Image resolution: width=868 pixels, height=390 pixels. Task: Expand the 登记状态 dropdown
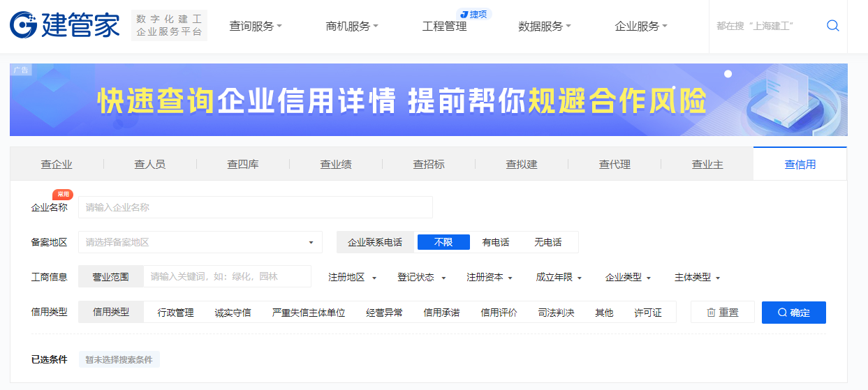click(422, 277)
